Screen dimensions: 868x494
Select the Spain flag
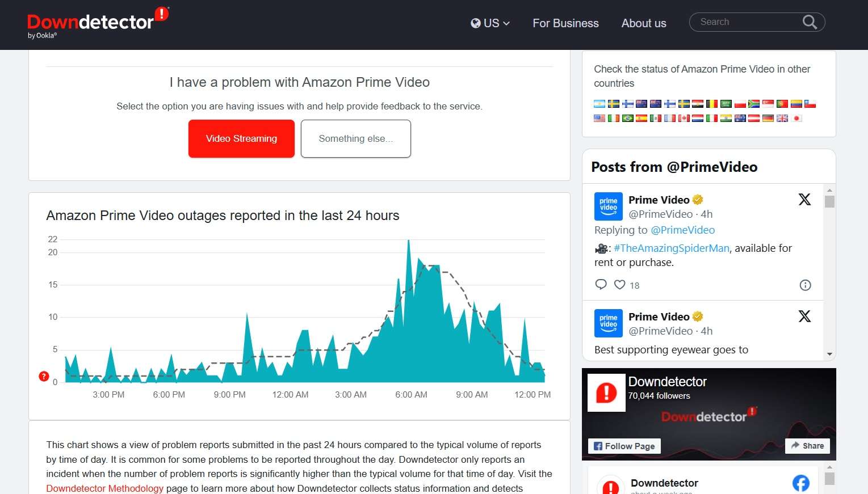click(641, 118)
